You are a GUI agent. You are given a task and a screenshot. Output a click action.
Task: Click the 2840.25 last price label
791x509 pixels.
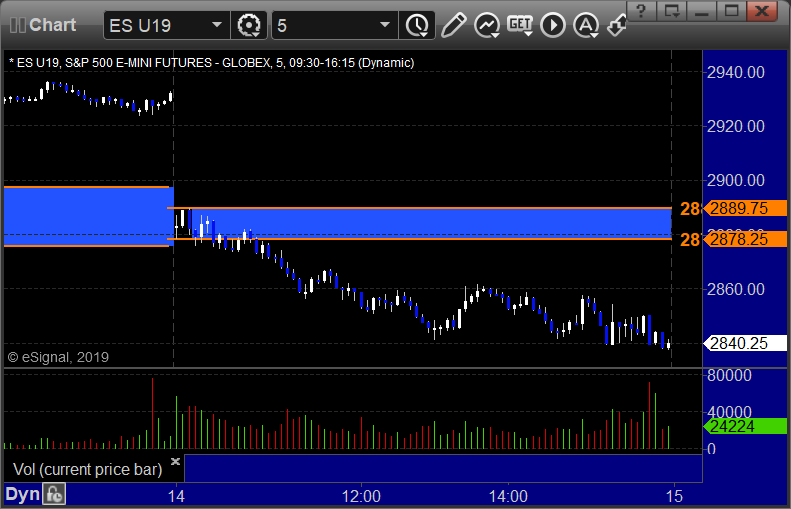745,344
